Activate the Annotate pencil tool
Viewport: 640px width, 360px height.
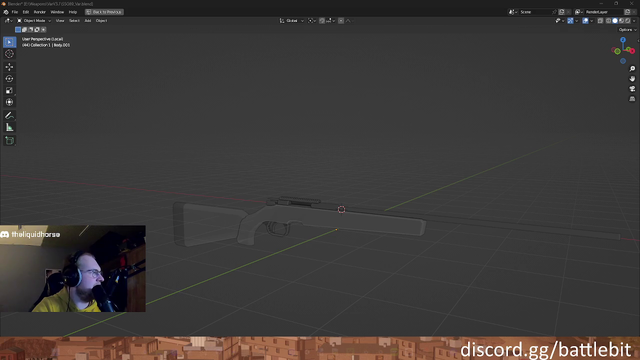pyautogui.click(x=9, y=116)
